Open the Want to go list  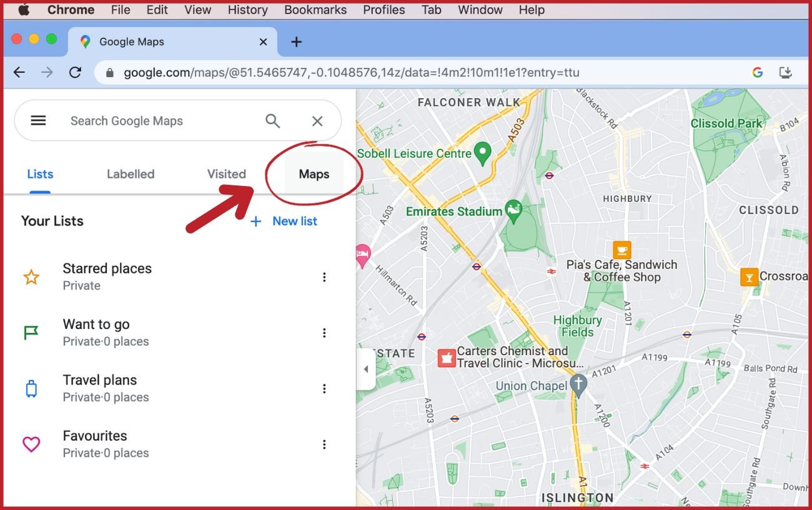[x=179, y=333]
